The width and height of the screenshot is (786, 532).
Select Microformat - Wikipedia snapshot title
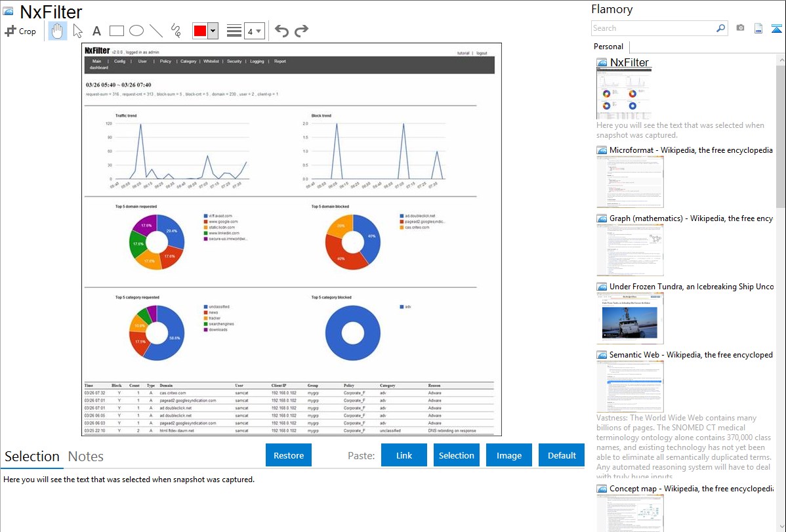click(691, 150)
